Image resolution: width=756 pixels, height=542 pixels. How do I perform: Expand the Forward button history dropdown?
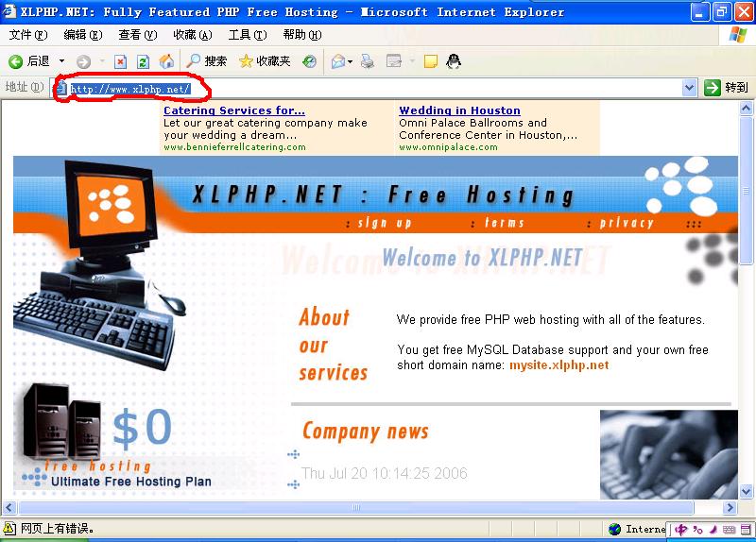tap(102, 61)
